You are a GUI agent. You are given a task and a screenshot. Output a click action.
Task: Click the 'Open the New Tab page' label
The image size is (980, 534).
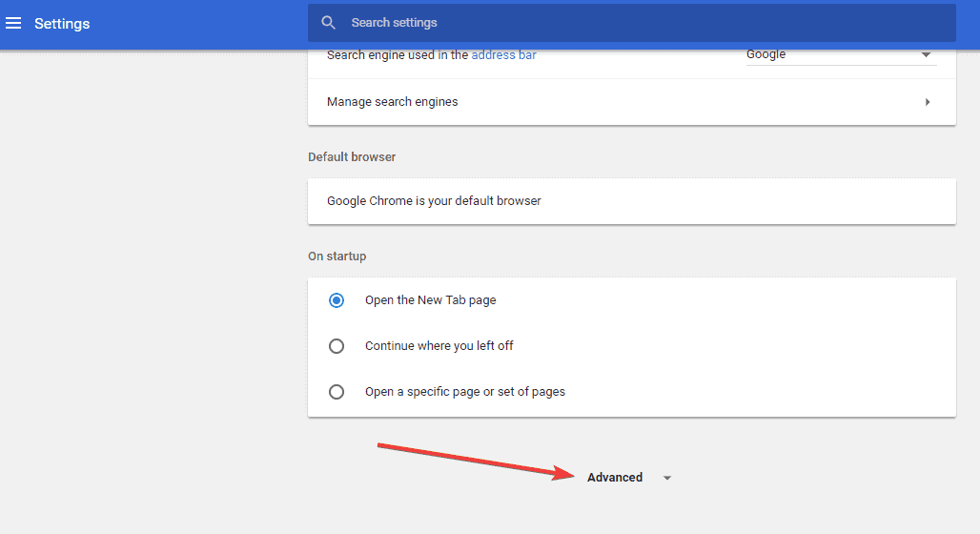[430, 300]
